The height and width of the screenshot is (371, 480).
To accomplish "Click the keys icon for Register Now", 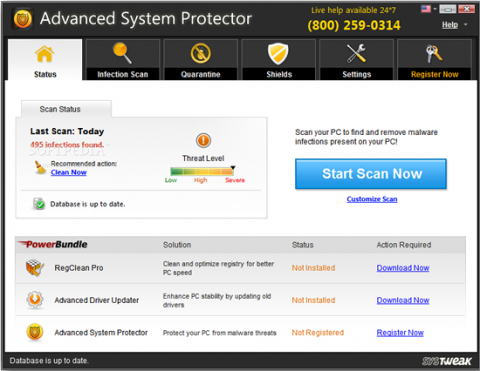I will 434,54.
